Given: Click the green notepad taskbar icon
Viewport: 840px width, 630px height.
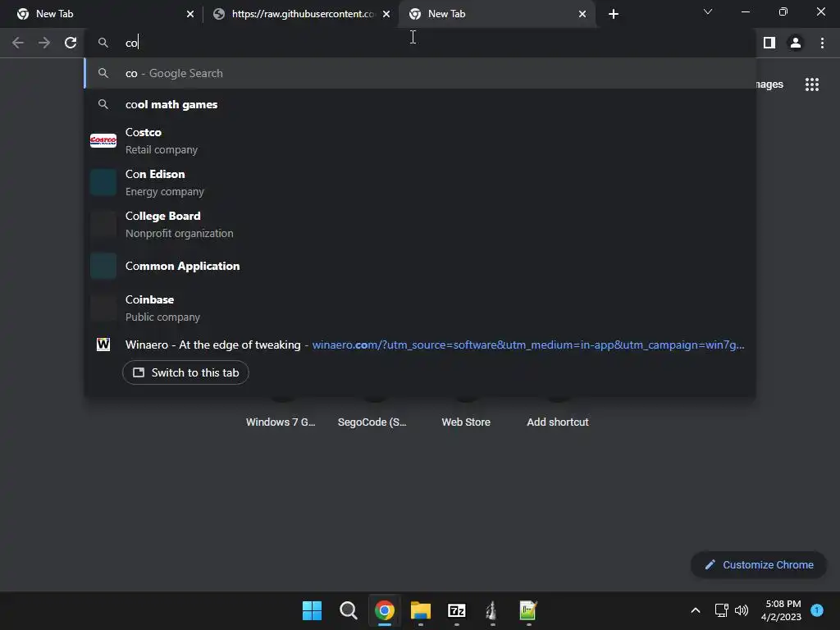Looking at the screenshot, I should (x=528, y=610).
